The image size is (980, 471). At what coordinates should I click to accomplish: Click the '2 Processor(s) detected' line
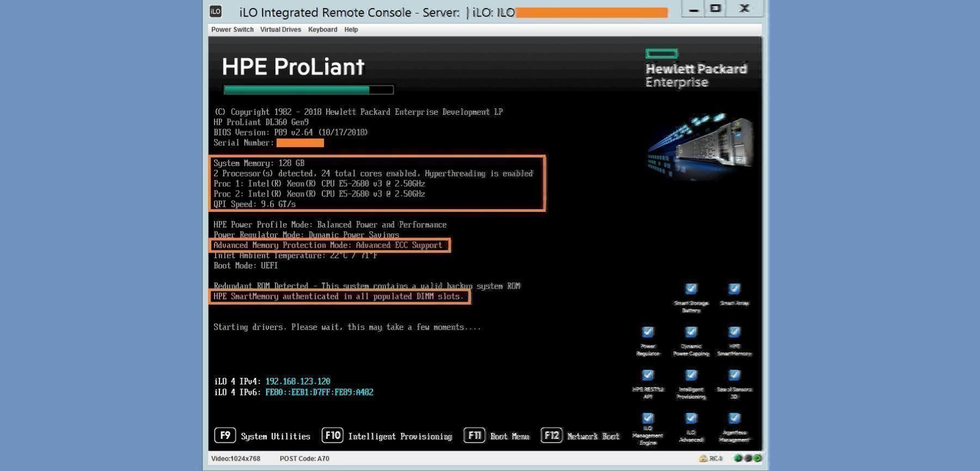click(373, 173)
